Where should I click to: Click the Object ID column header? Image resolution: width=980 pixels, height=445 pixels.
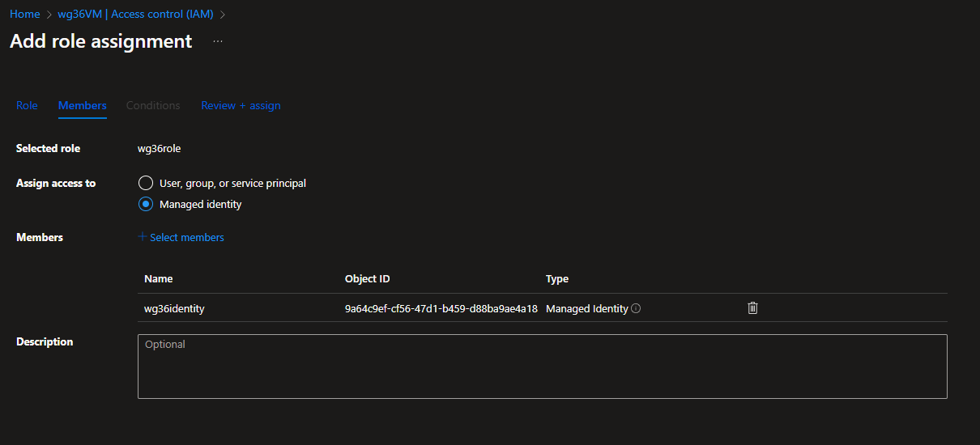coord(367,278)
